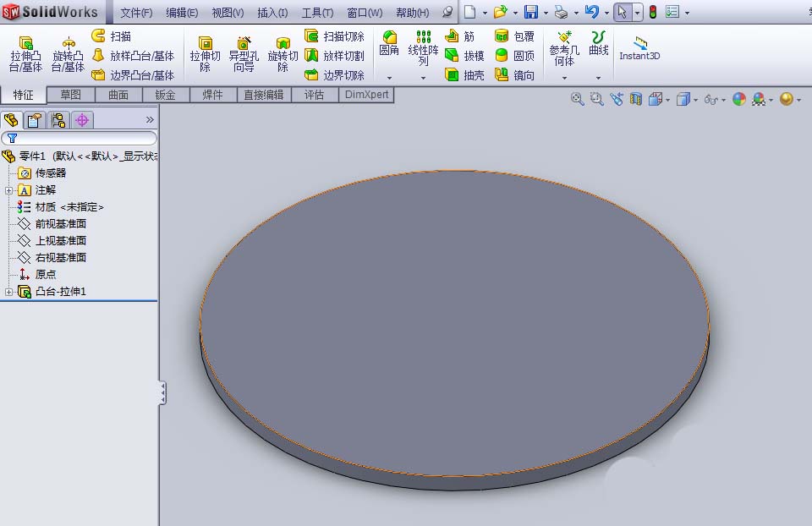Click the 拔模 draft tool
This screenshot has width=812, height=526.
click(464, 56)
